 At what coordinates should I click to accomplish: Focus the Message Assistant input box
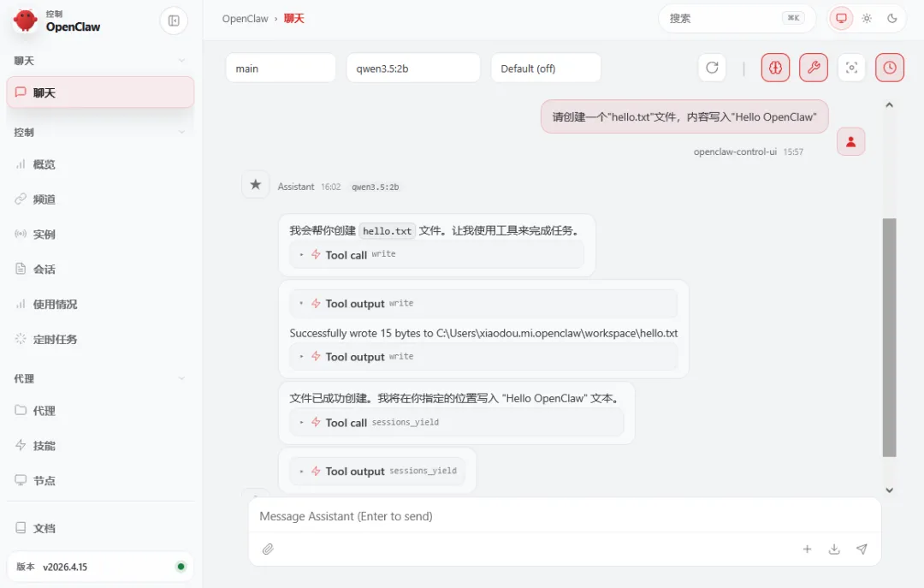[565, 516]
